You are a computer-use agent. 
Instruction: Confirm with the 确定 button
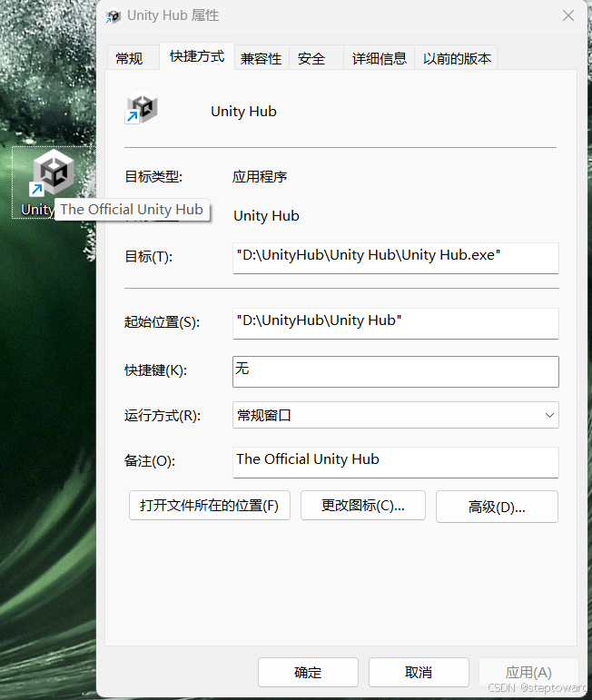click(x=308, y=673)
